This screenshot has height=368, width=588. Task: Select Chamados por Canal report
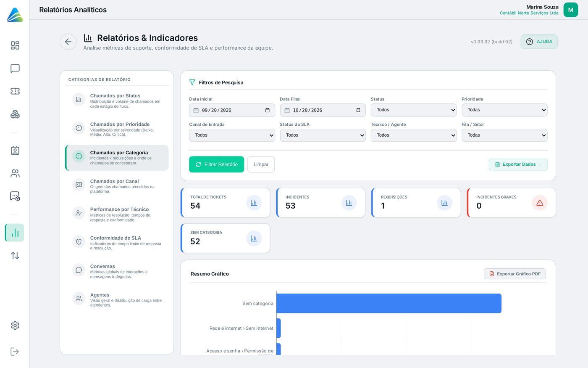[117, 186]
